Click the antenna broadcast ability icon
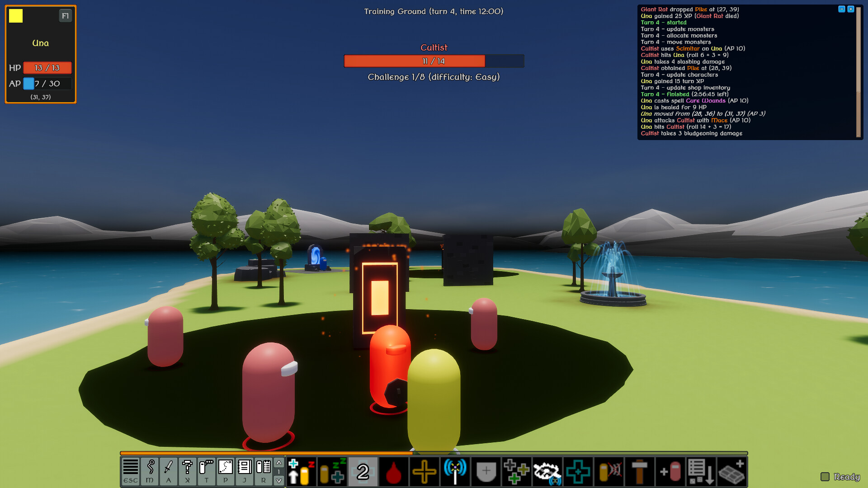Image resolution: width=868 pixels, height=488 pixels. (x=455, y=471)
